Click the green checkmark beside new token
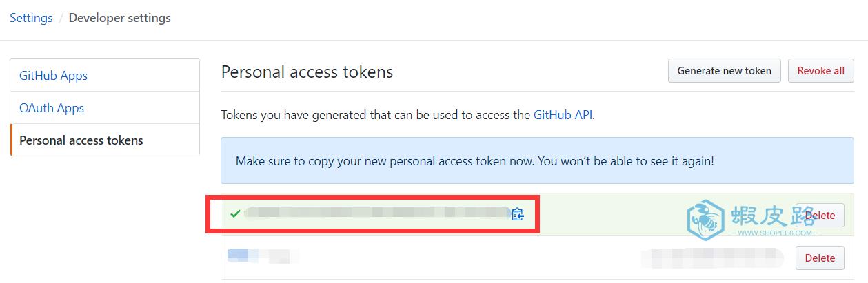The width and height of the screenshot is (868, 283). point(235,213)
